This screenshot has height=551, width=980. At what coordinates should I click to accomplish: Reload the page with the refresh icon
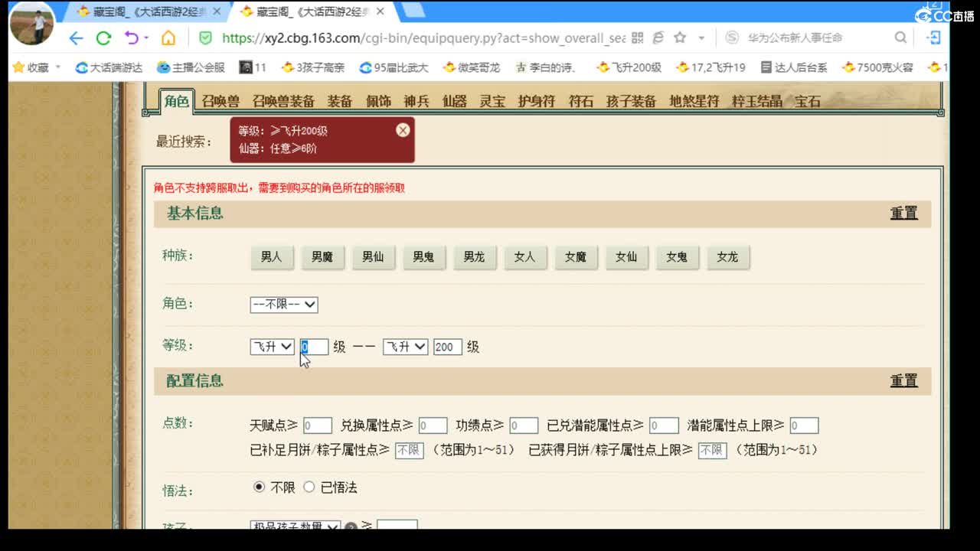click(x=103, y=38)
